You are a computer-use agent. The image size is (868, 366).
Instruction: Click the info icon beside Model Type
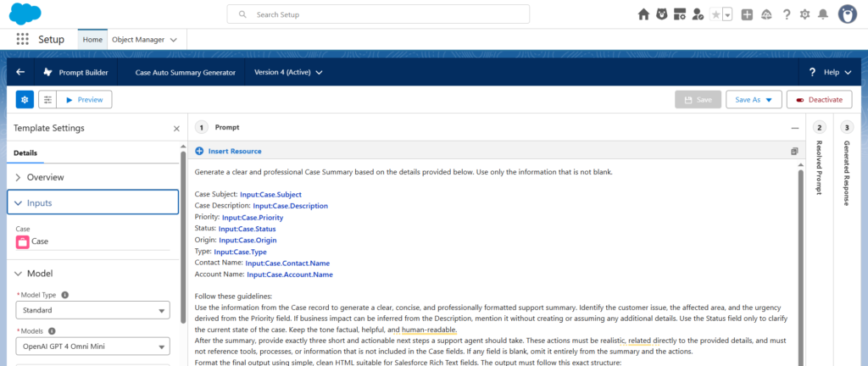(65, 295)
